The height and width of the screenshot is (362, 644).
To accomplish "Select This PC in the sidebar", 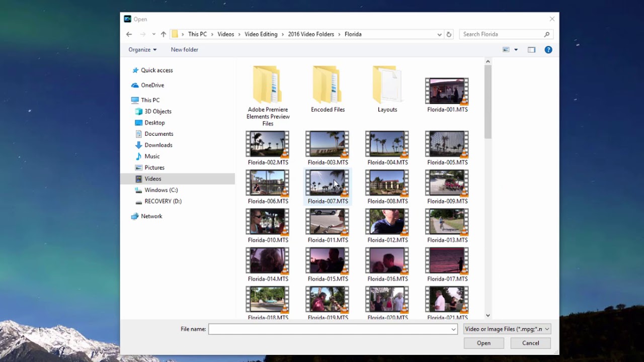I will (x=145, y=100).
